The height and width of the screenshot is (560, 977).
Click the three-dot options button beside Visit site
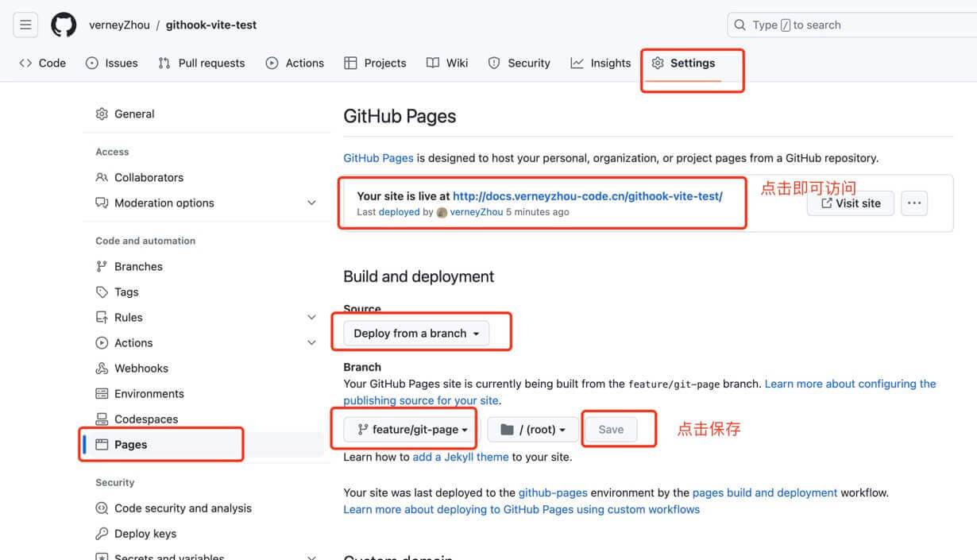(x=914, y=203)
